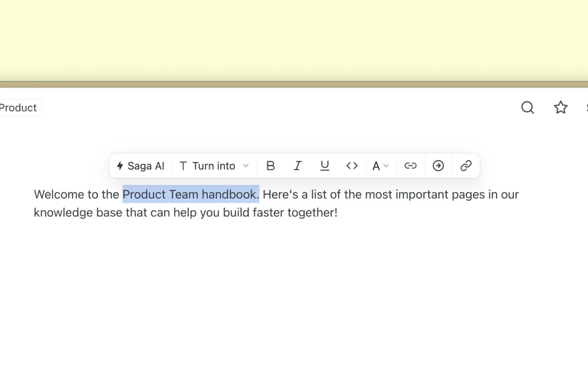
Task: Open search with the magnifier icon
Action: (x=527, y=107)
